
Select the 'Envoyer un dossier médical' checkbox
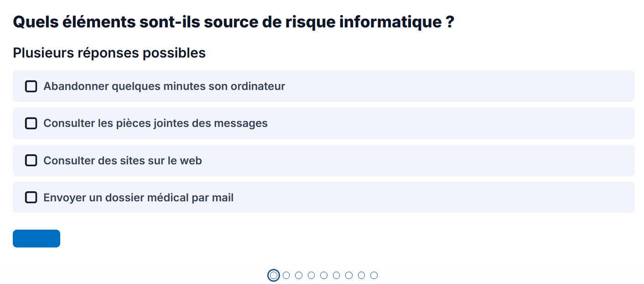pyautogui.click(x=31, y=197)
